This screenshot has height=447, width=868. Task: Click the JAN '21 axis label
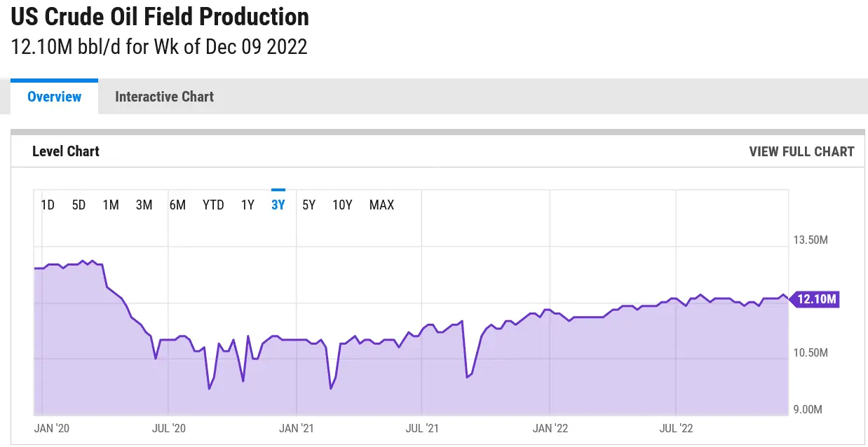click(297, 428)
